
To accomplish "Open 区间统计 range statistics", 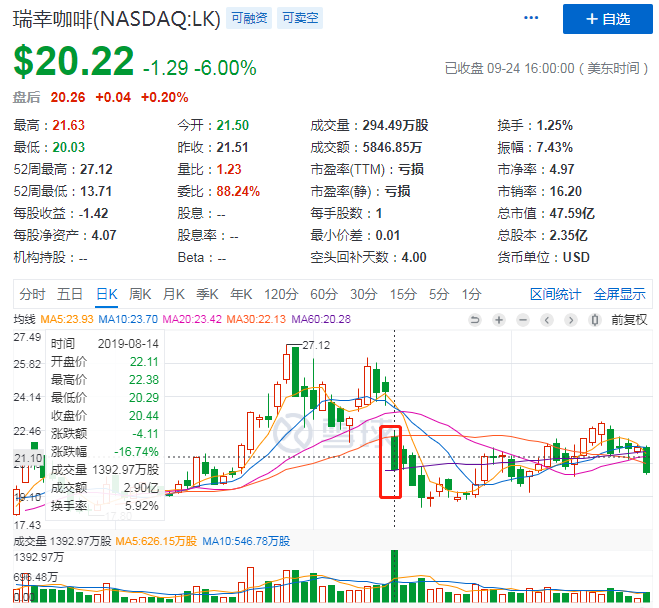I will coord(555,294).
